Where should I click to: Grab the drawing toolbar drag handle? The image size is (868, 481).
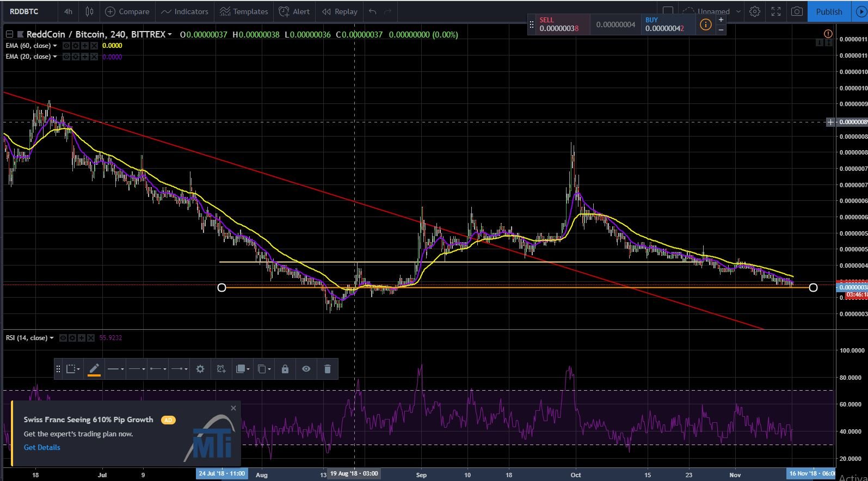point(58,369)
